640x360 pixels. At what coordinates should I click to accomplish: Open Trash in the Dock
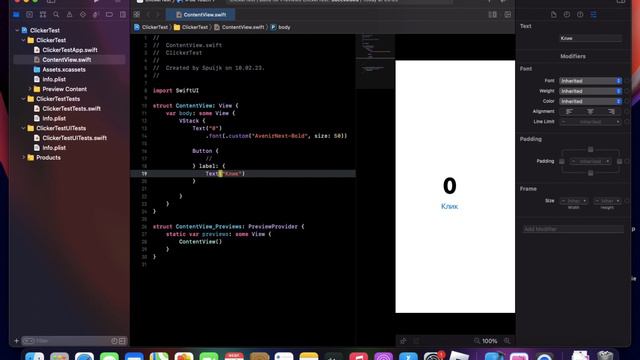[x=605, y=356]
